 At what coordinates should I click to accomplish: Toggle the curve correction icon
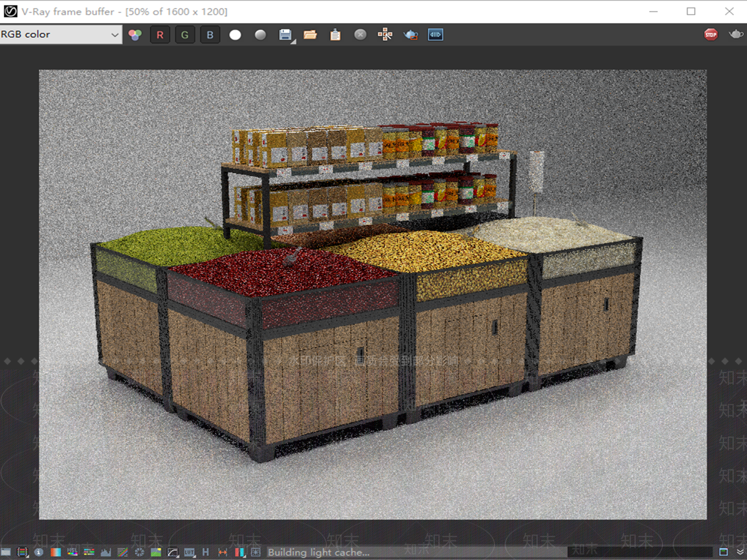point(123,553)
